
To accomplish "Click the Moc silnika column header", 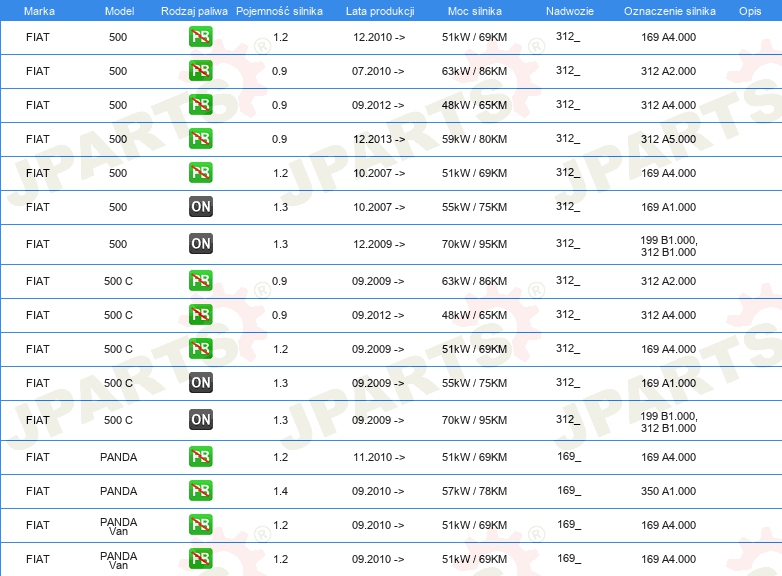I will [x=475, y=11].
